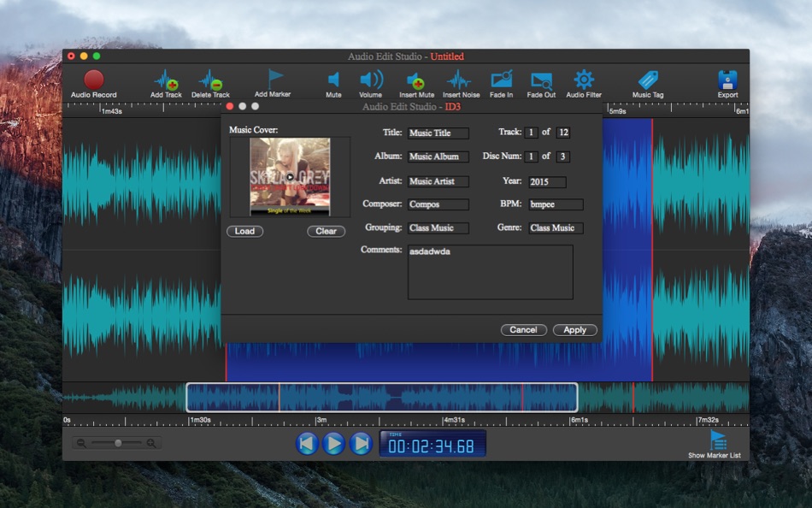The width and height of the screenshot is (812, 508).
Task: Click the Disc total field showing 3
Action: point(563,157)
